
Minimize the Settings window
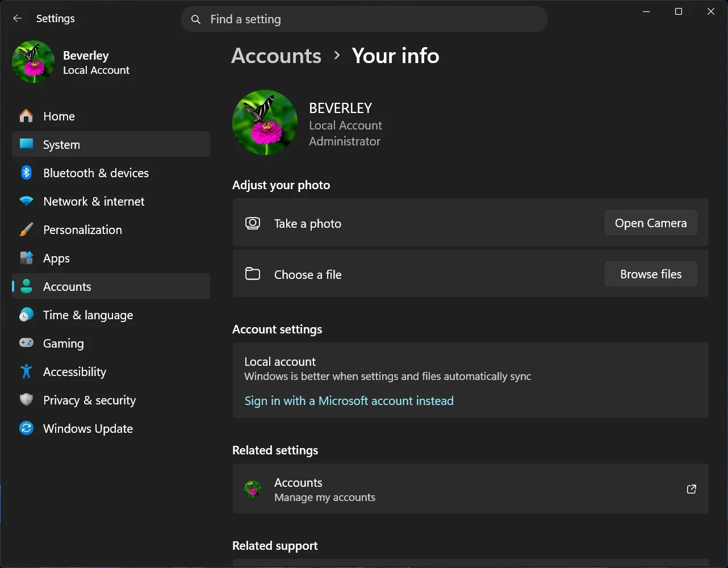pyautogui.click(x=646, y=11)
